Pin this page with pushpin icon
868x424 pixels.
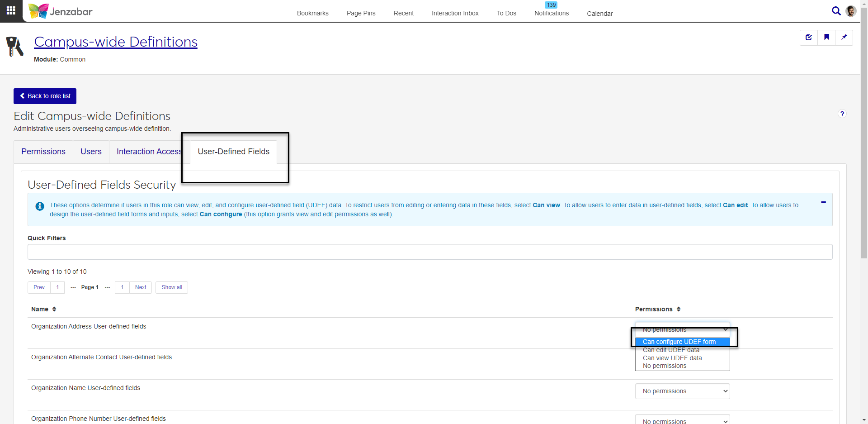(x=844, y=38)
